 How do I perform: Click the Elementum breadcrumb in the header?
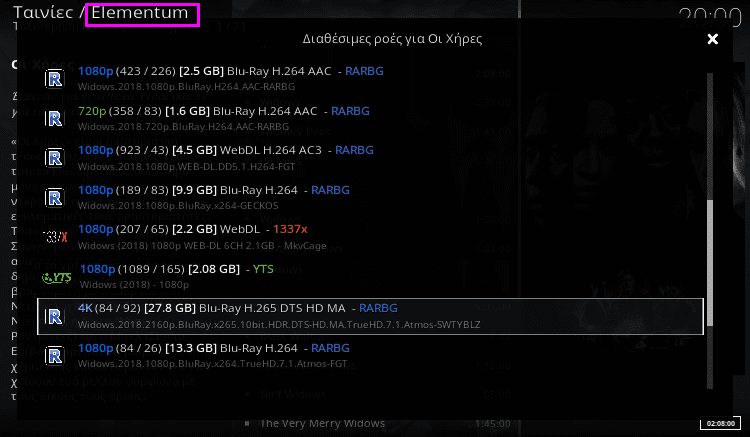click(x=142, y=15)
